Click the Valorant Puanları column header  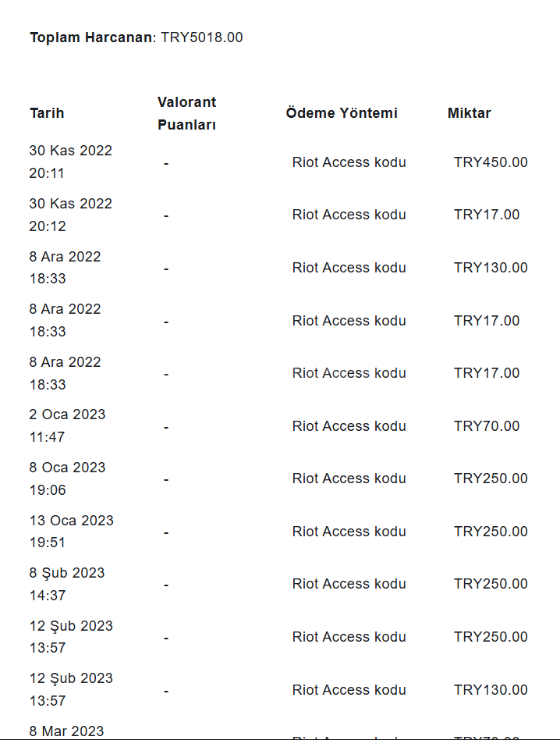(x=186, y=113)
